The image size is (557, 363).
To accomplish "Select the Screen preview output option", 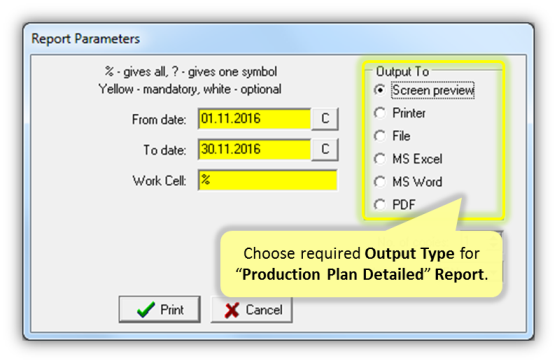I will point(380,90).
